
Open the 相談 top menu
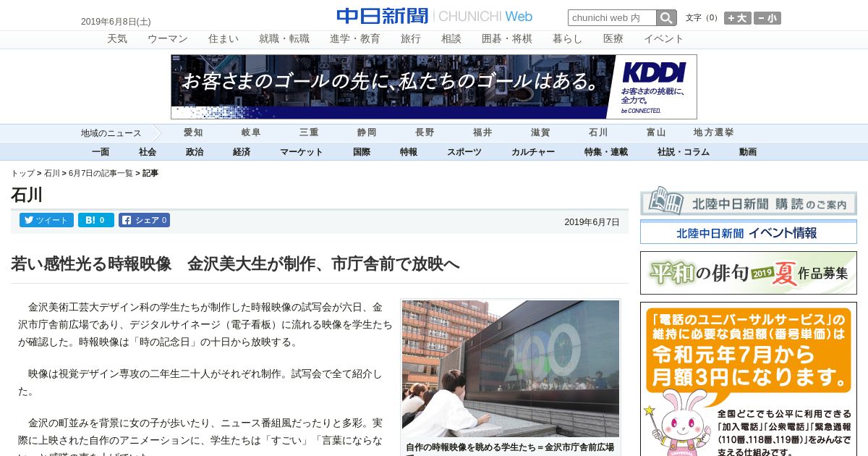tap(451, 39)
